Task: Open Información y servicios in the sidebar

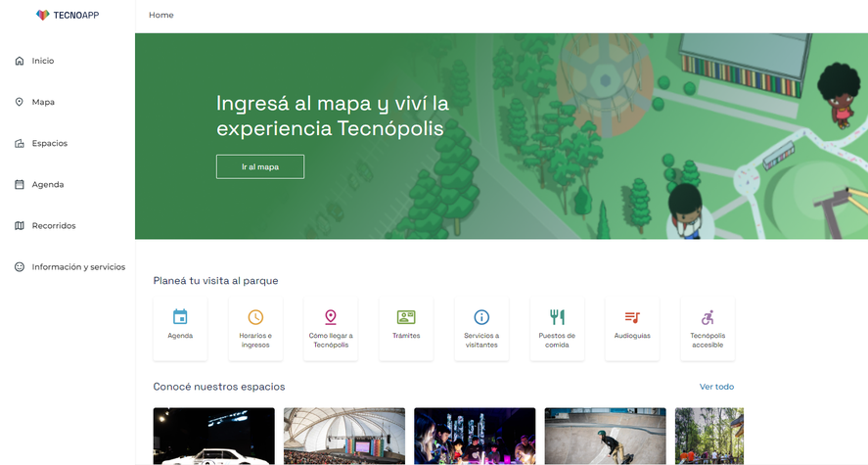Action: [x=78, y=266]
